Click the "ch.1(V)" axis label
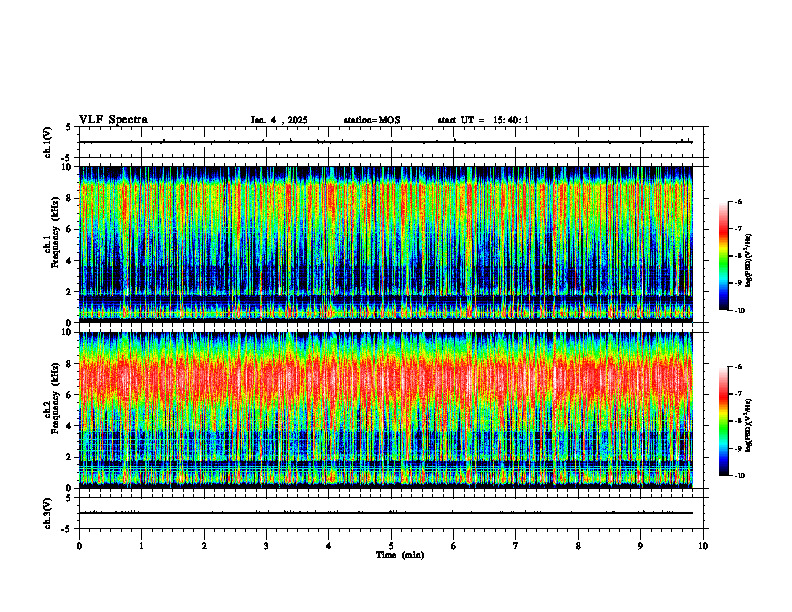The image size is (792, 612). point(48,142)
